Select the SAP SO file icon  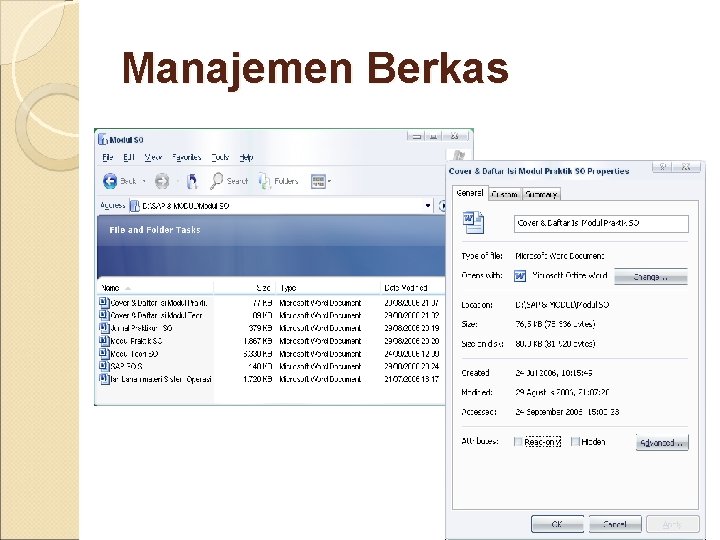point(104,366)
